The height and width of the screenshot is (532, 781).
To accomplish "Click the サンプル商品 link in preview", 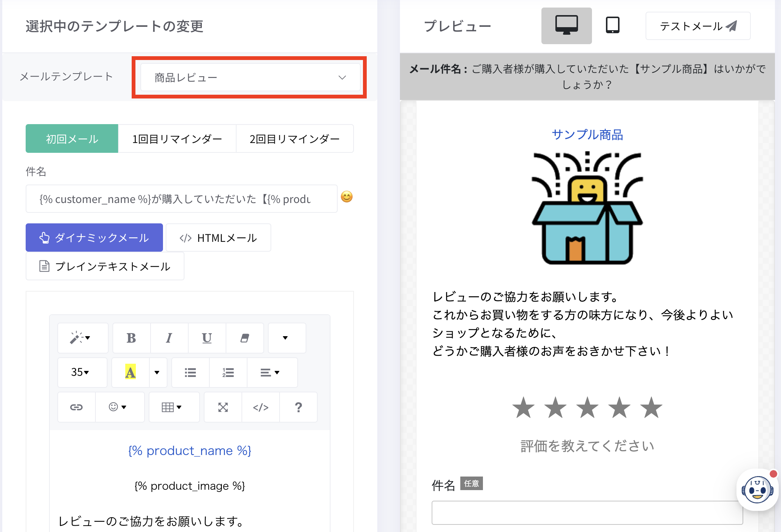I will click(587, 135).
